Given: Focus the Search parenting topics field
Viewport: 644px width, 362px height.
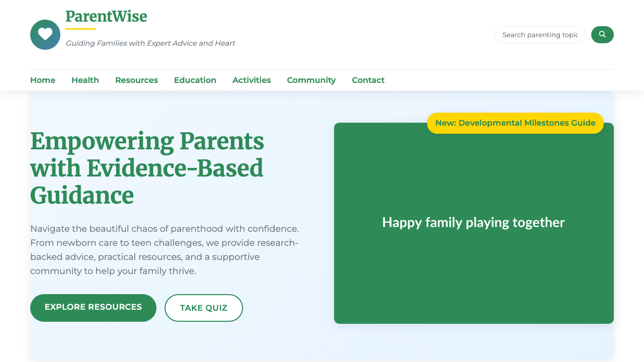Looking at the screenshot, I should click(x=540, y=35).
